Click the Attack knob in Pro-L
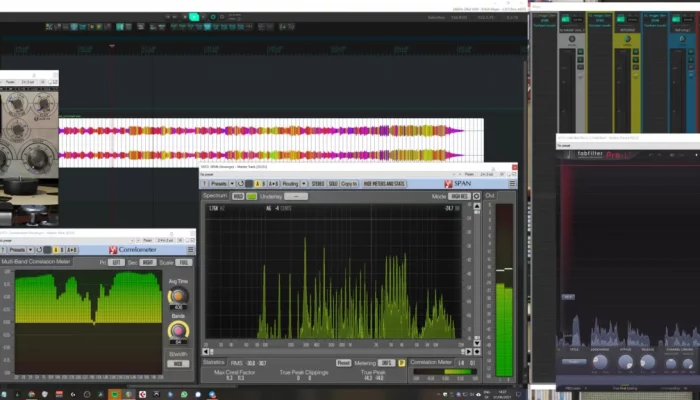Screen dimensions: 700x400 pos(625,362)
